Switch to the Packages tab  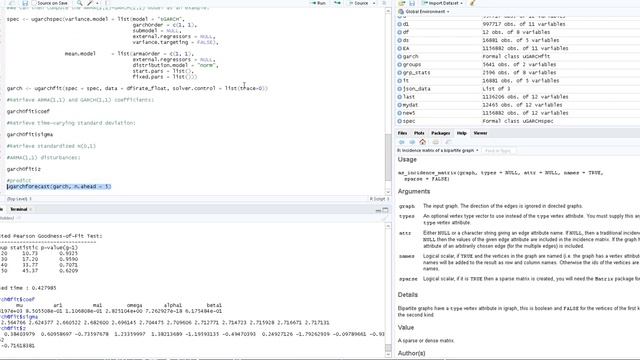pyautogui.click(x=440, y=133)
